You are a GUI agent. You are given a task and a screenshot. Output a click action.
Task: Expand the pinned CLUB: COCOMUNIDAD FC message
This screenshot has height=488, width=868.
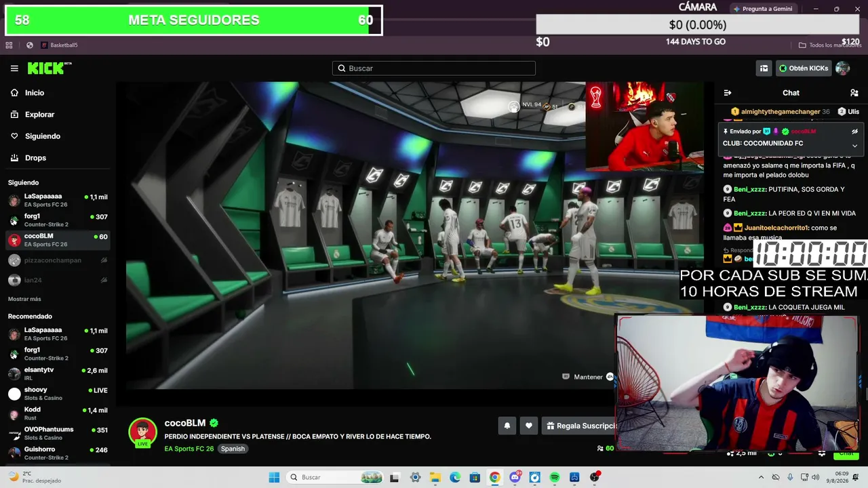click(x=854, y=146)
